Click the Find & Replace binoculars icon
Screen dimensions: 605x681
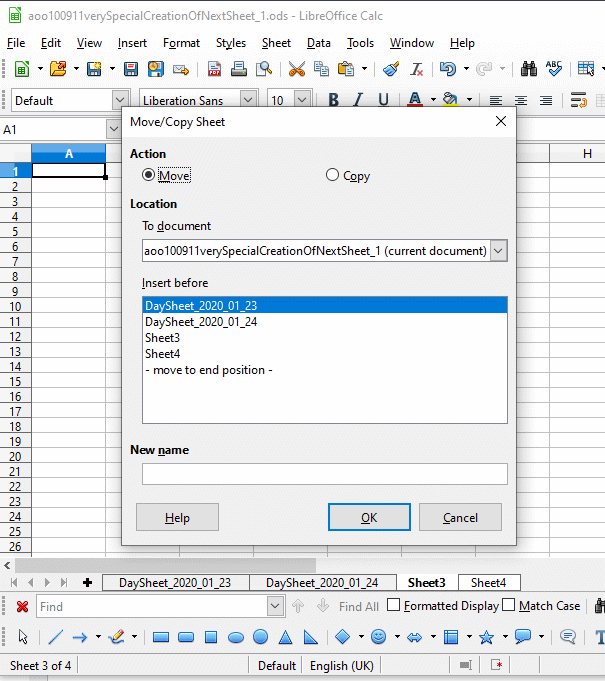pyautogui.click(x=530, y=69)
